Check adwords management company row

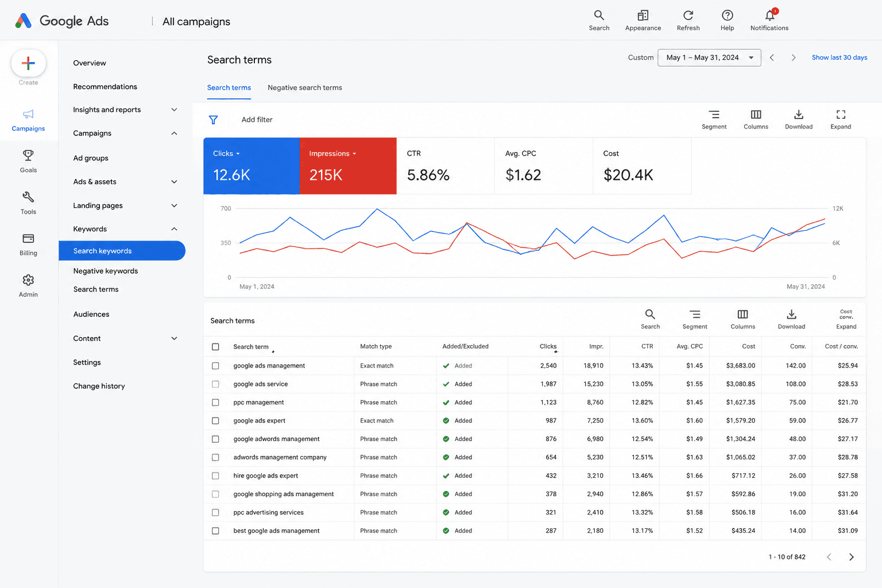(215, 458)
